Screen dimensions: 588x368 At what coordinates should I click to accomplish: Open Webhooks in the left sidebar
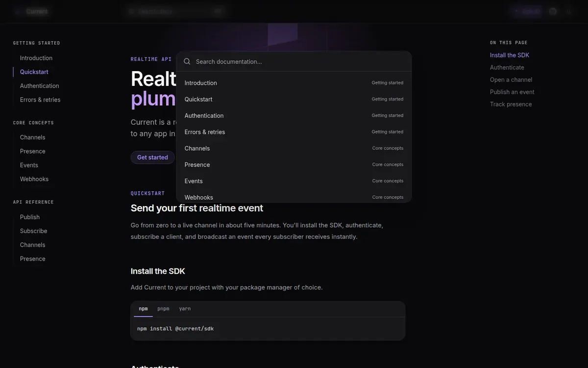pos(34,179)
